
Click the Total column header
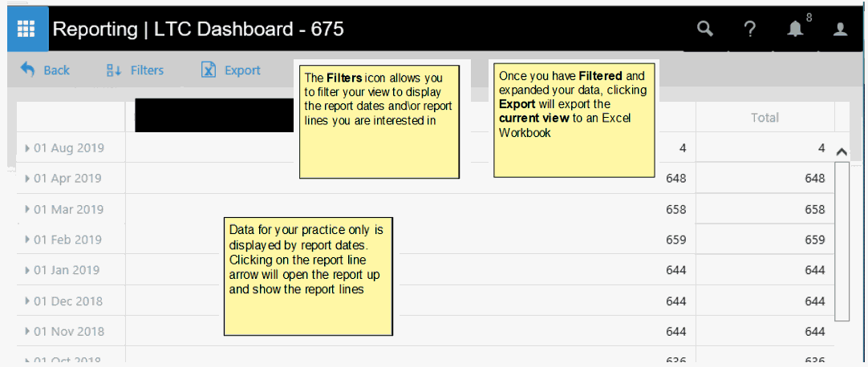tap(765, 118)
